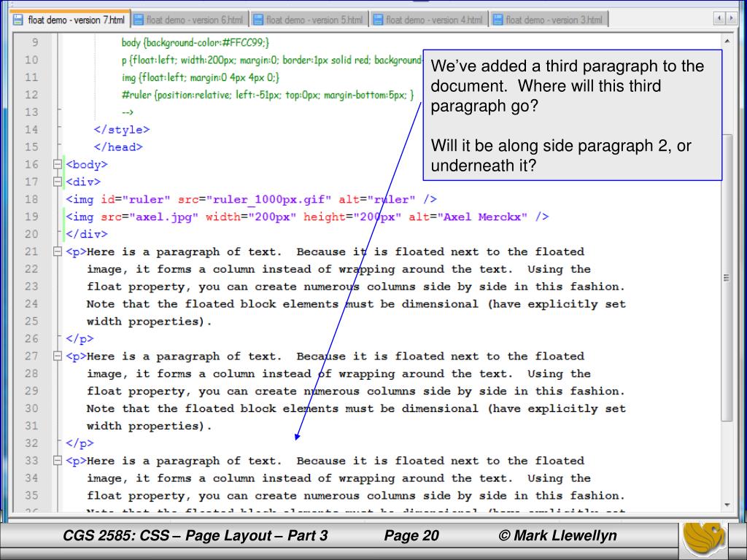The height and width of the screenshot is (560, 747).
Task: Show previous tabs with left arrow
Action: tap(719, 18)
